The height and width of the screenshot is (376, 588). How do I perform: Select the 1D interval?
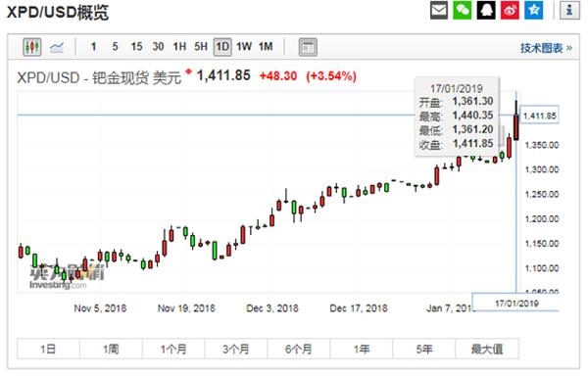222,47
